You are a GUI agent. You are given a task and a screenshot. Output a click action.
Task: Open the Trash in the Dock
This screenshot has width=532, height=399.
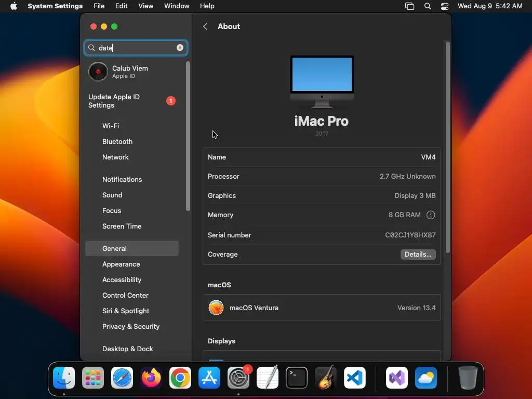(x=468, y=378)
